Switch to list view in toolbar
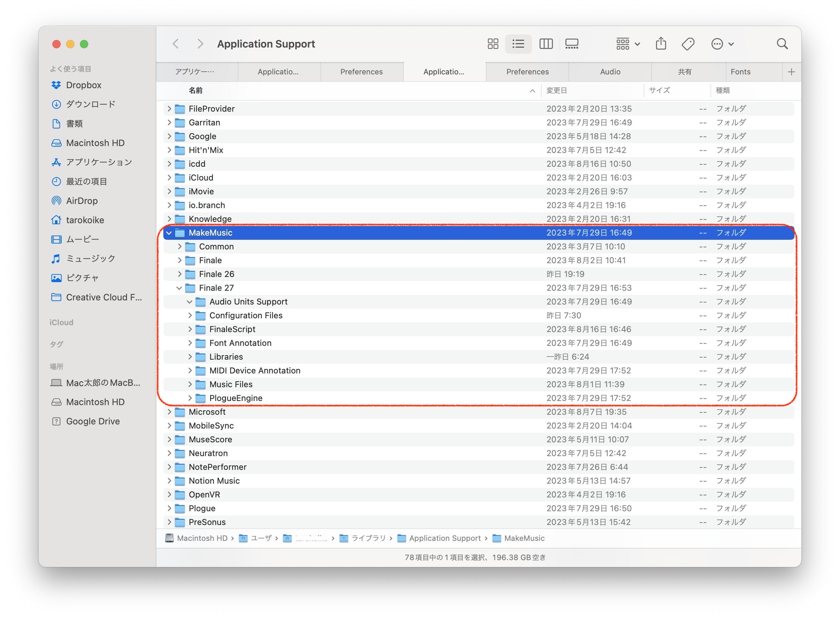 point(518,44)
